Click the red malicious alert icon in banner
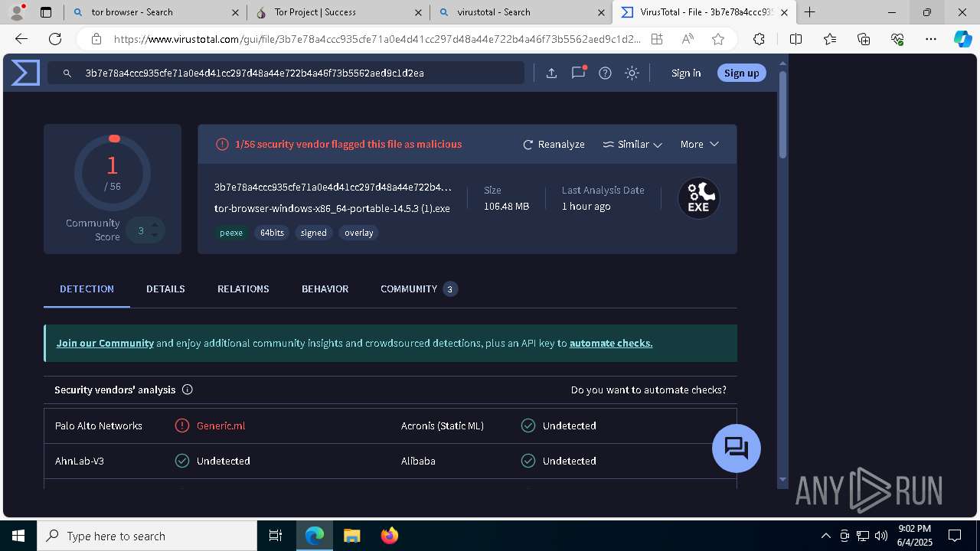Image resolution: width=980 pixels, height=551 pixels. click(x=222, y=144)
